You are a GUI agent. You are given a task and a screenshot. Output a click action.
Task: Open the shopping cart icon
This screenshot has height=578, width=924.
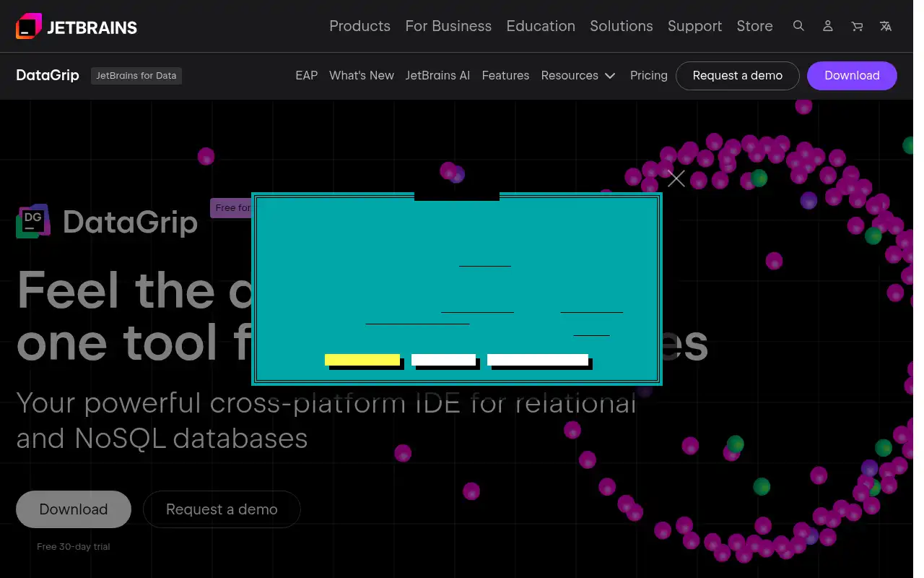[x=857, y=26]
